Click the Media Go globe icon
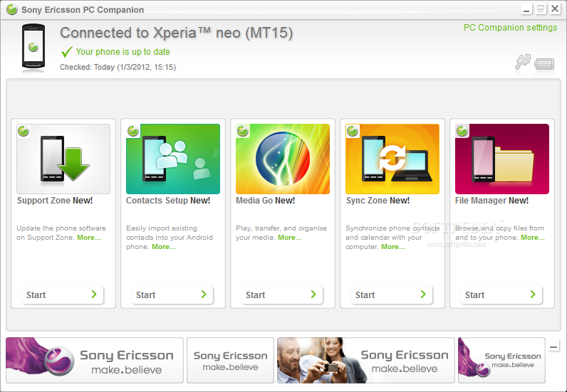 pos(283,159)
